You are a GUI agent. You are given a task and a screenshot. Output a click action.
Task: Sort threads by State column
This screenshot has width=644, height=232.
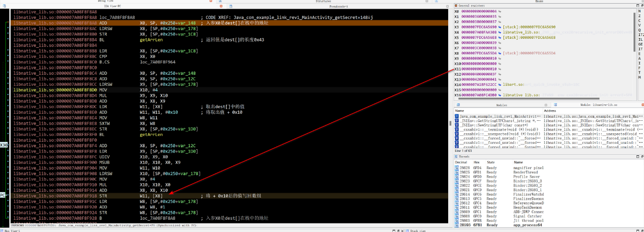(499, 162)
